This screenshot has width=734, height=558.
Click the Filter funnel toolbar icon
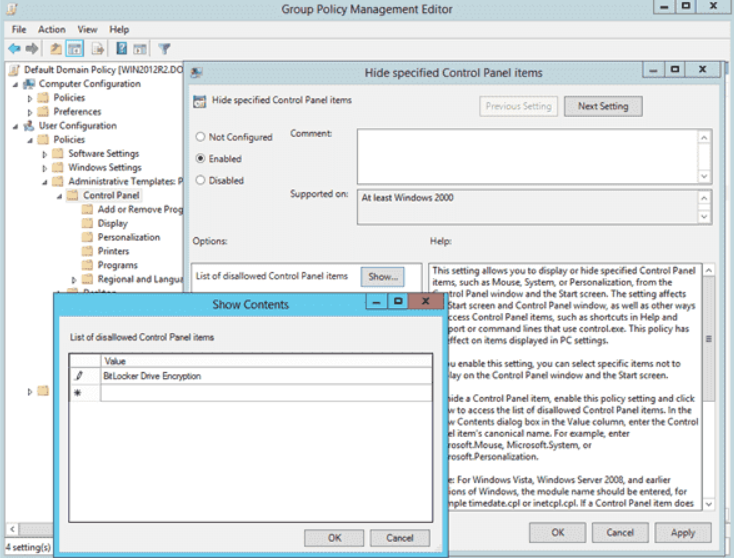[x=164, y=49]
